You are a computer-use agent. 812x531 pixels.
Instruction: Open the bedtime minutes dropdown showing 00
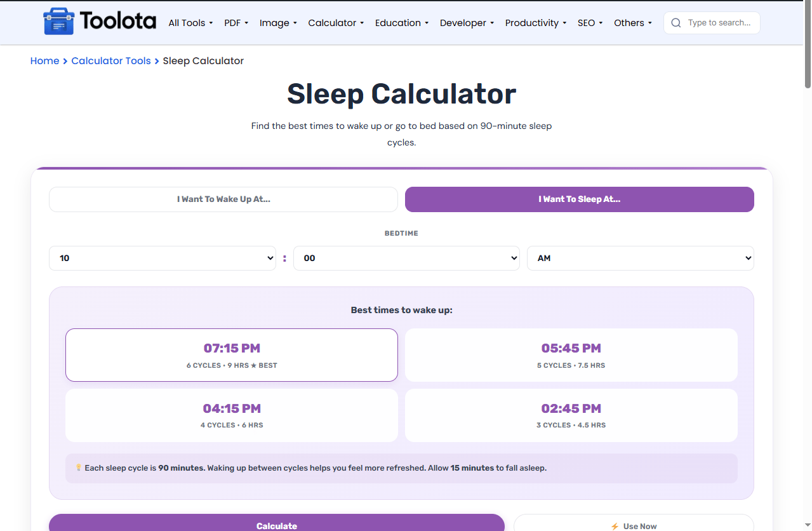406,259
